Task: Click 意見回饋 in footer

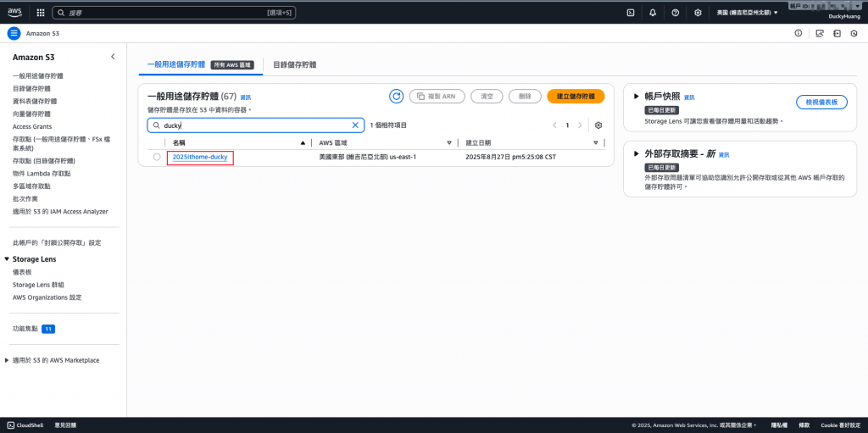Action: (65, 425)
